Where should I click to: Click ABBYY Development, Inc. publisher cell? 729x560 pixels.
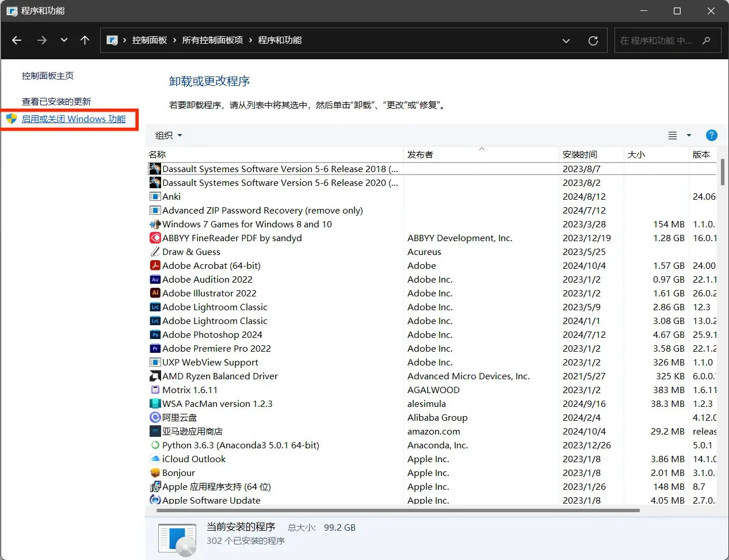[x=460, y=238]
